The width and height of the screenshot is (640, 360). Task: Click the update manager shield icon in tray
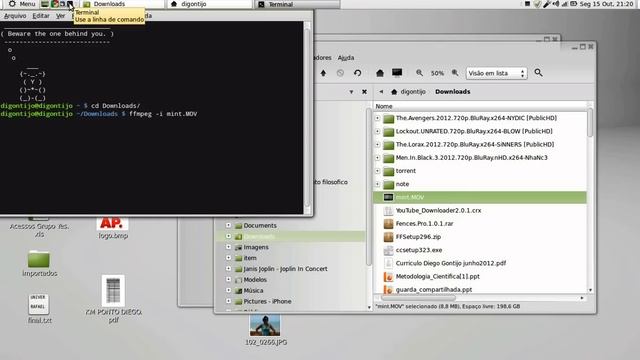538,4
